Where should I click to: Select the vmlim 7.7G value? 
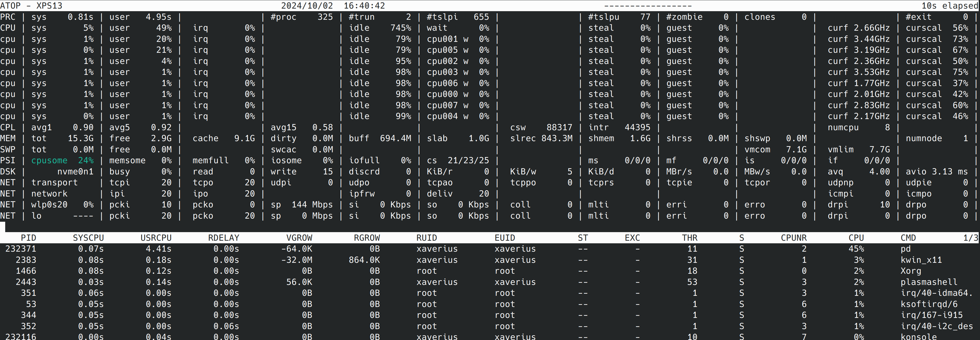click(859, 150)
